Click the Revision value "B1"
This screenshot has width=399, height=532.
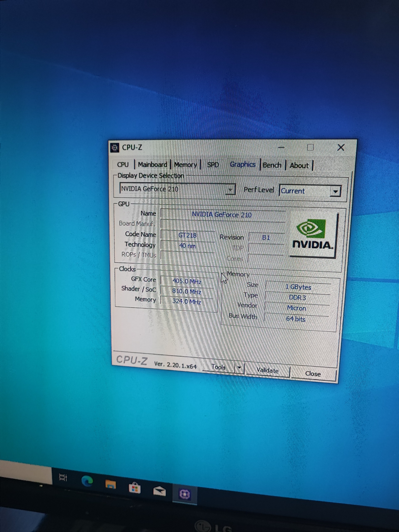(x=266, y=238)
